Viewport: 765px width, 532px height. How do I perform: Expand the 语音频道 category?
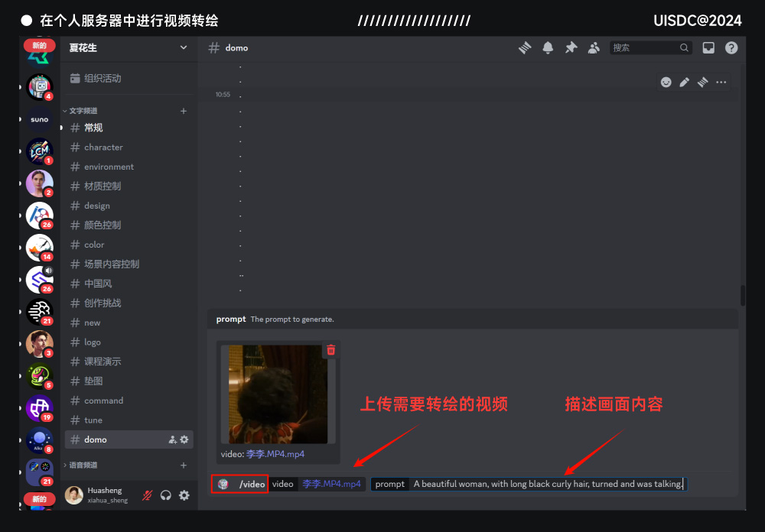(83, 465)
